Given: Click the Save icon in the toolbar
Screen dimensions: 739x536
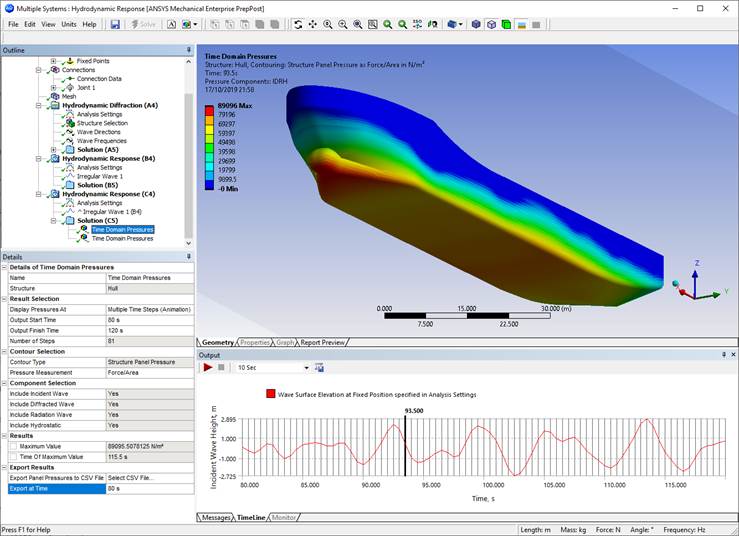Looking at the screenshot, I should (x=115, y=24).
